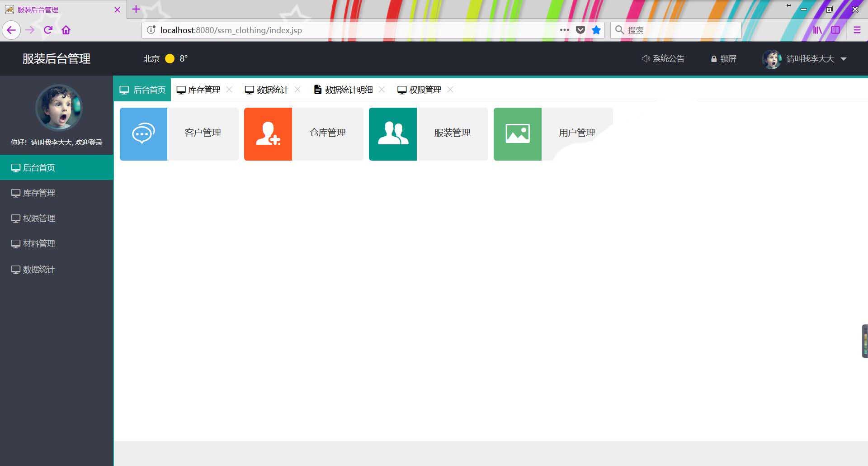Click the browser 搜索 search box
Image resolution: width=868 pixels, height=466 pixels.
(676, 30)
